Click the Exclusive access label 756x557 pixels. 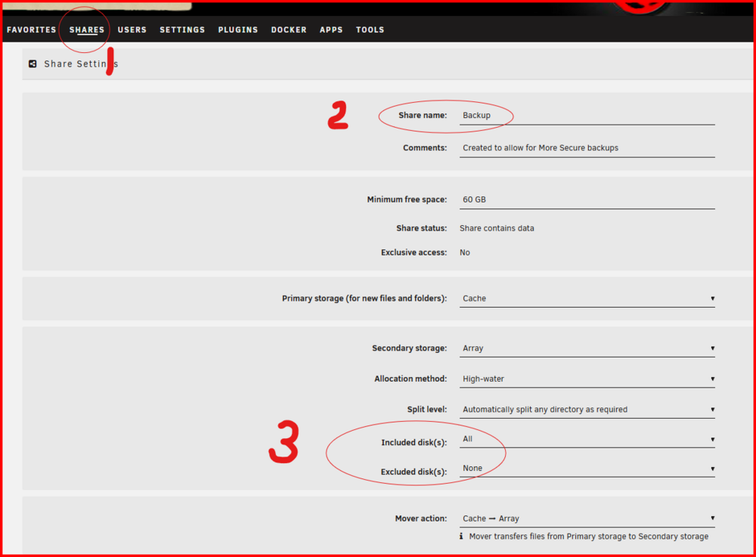tap(414, 252)
